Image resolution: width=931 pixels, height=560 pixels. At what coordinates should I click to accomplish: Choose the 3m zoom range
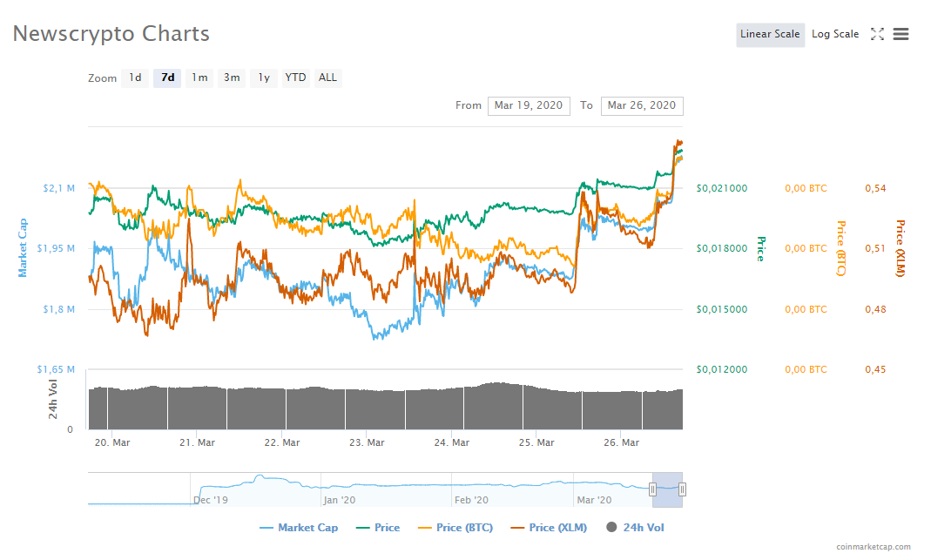[232, 78]
